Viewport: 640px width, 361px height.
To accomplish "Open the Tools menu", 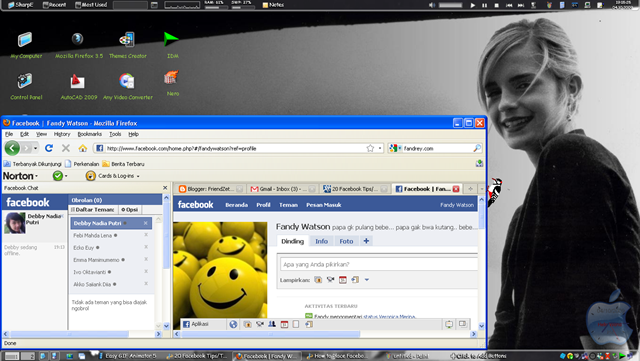I will 115,134.
